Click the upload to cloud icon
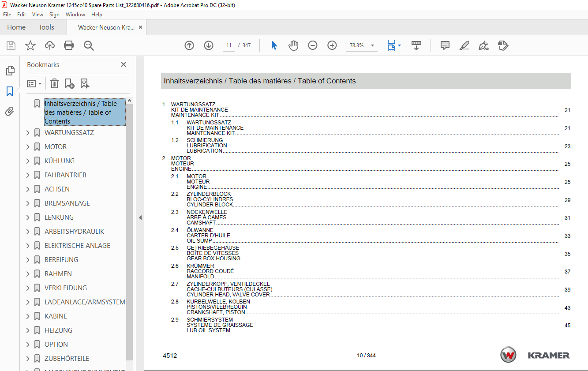 point(50,45)
